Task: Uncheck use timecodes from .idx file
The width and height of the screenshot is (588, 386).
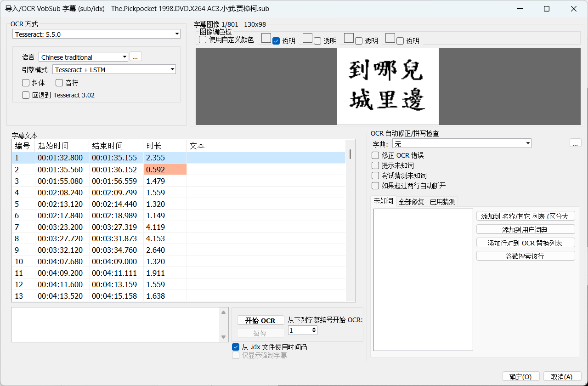Action: click(236, 347)
